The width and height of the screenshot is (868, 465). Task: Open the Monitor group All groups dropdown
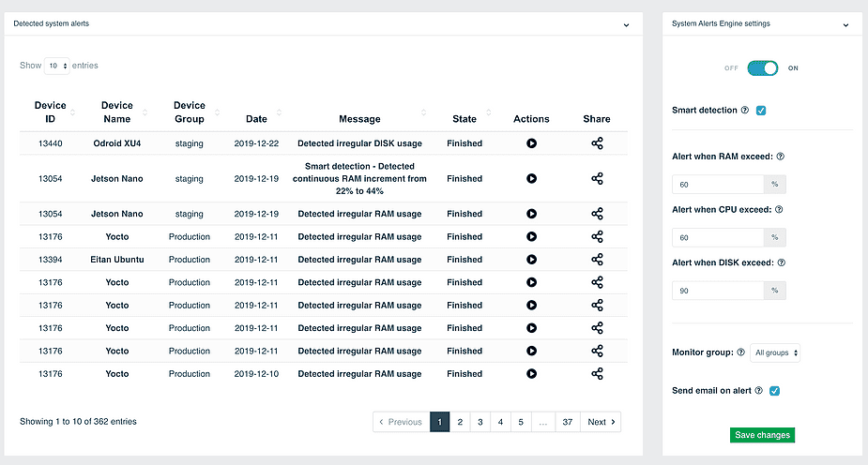(775, 352)
